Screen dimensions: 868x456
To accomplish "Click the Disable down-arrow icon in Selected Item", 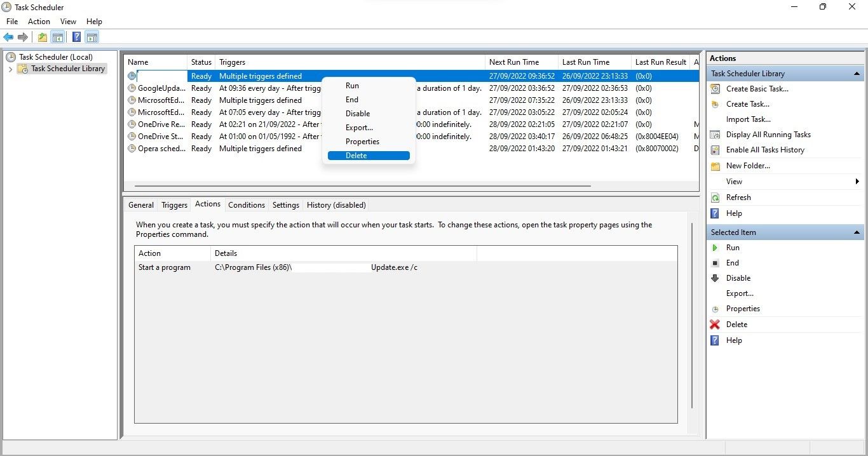I will point(715,278).
